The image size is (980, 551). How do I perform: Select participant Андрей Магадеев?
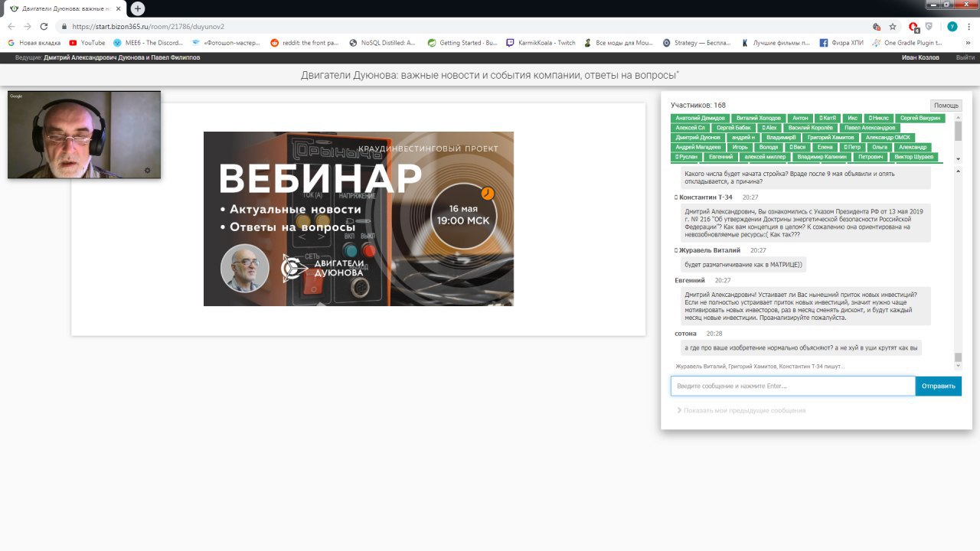pyautogui.click(x=698, y=147)
